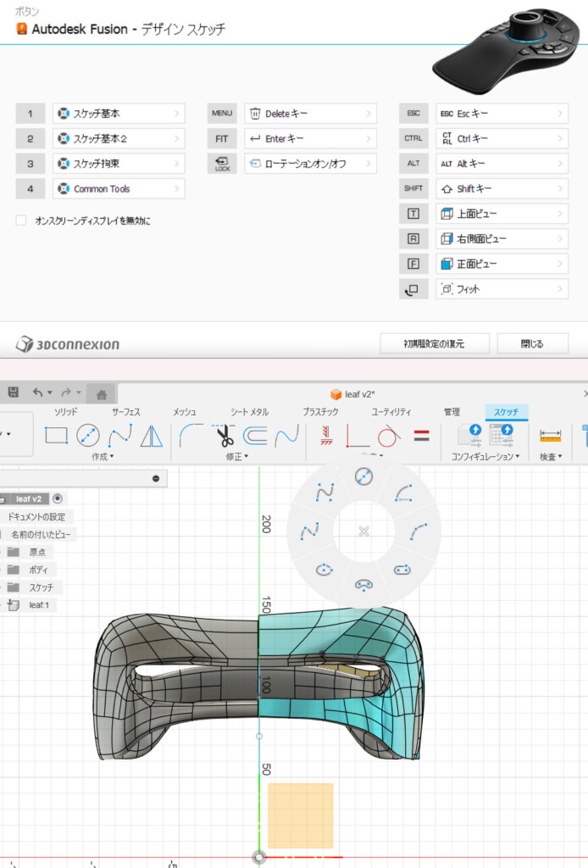
Task: Open スケッチ基本 assignment for button 1
Action: (x=119, y=114)
